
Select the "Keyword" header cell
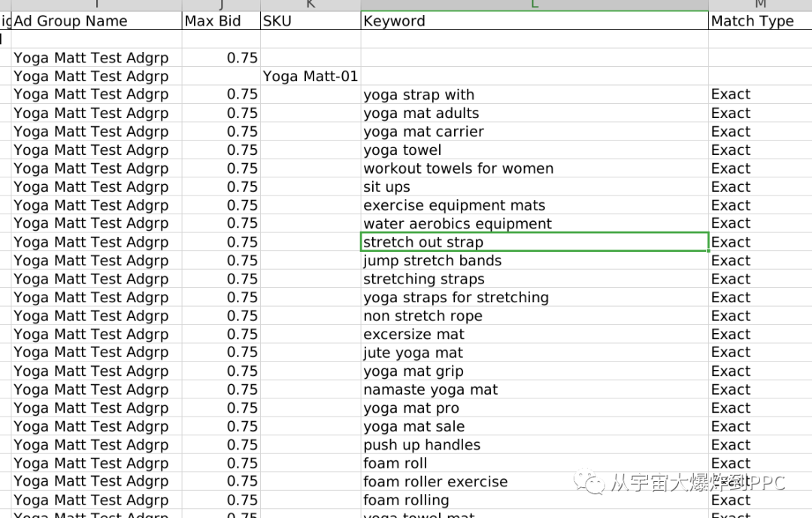coord(534,21)
